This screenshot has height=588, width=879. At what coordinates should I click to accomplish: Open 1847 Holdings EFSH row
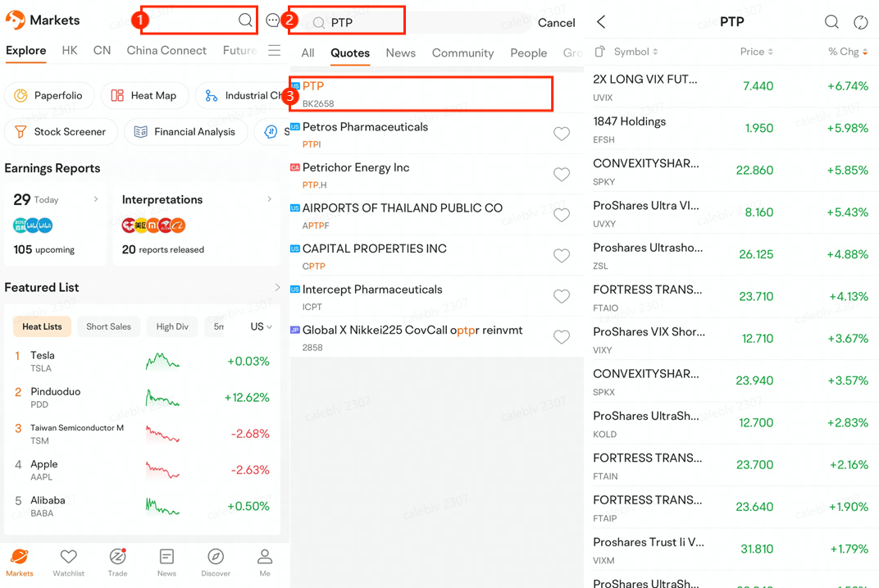coord(731,129)
